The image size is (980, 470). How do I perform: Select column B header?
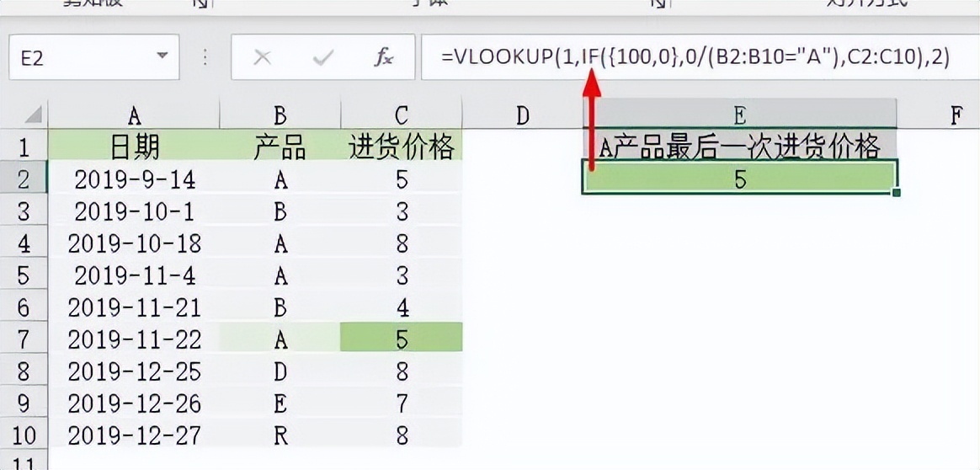(x=280, y=115)
